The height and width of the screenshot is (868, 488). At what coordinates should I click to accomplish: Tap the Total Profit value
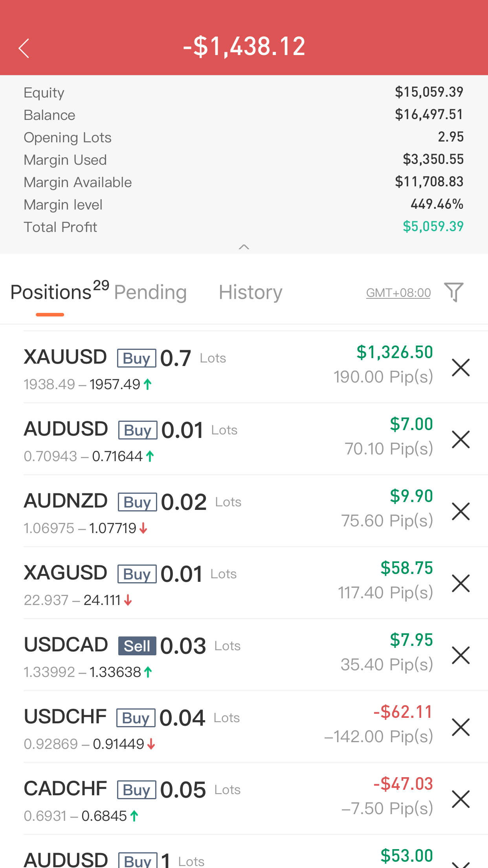(x=433, y=226)
